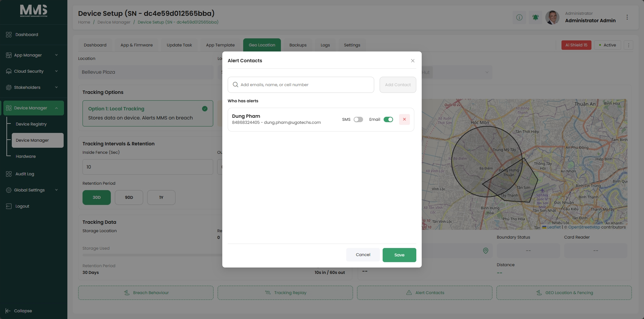Select Device Manager sub-item in sidebar

(38, 140)
